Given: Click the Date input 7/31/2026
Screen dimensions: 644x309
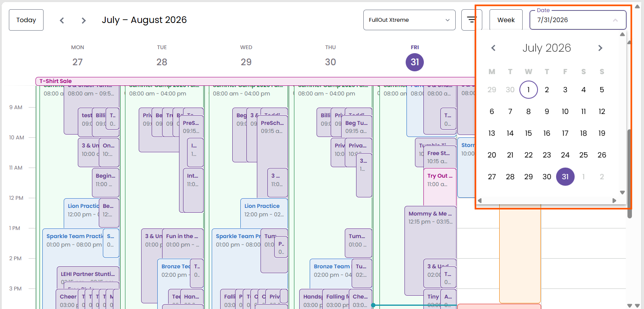Looking at the screenshot, I should click(x=578, y=20).
